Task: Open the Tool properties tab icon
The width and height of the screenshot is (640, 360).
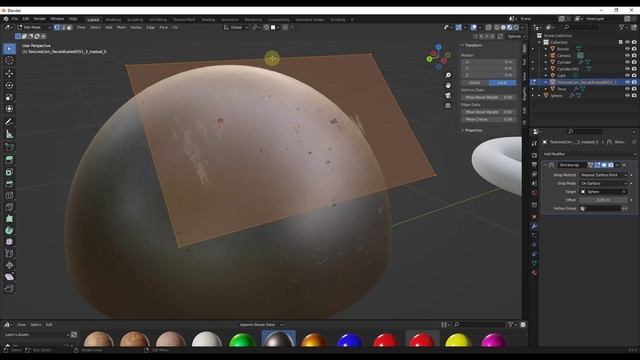Action: coord(534,144)
